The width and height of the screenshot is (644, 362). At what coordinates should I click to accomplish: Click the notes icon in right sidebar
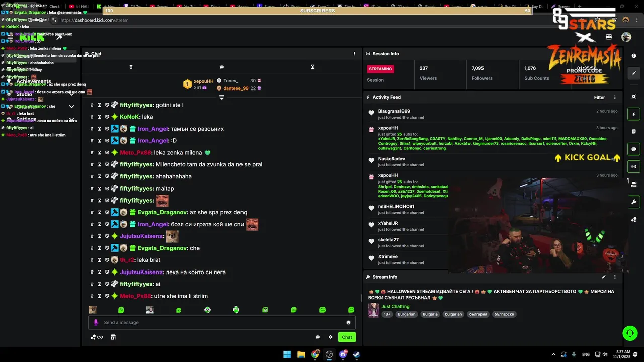click(634, 132)
